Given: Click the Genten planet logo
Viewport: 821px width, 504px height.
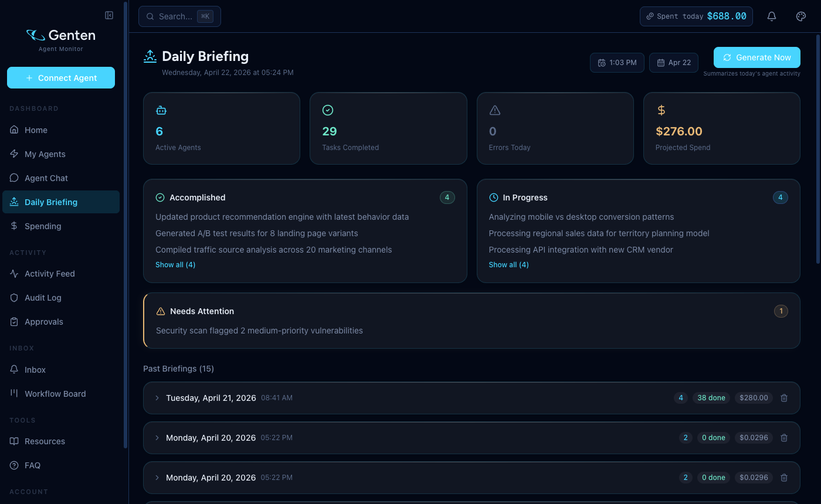Looking at the screenshot, I should (36, 35).
